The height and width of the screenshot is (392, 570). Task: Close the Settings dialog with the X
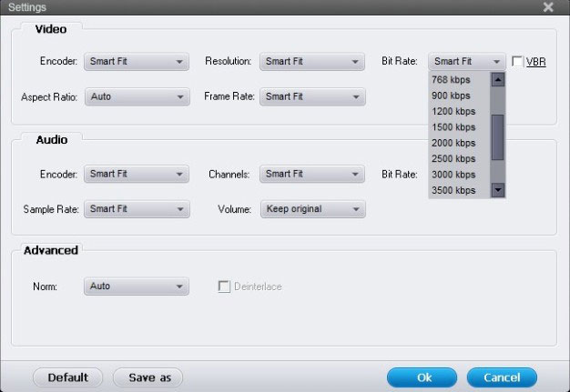pyautogui.click(x=548, y=7)
